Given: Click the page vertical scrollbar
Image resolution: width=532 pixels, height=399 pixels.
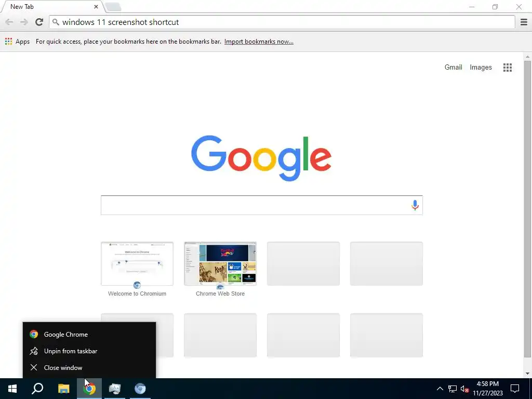Looking at the screenshot, I should (527, 209).
